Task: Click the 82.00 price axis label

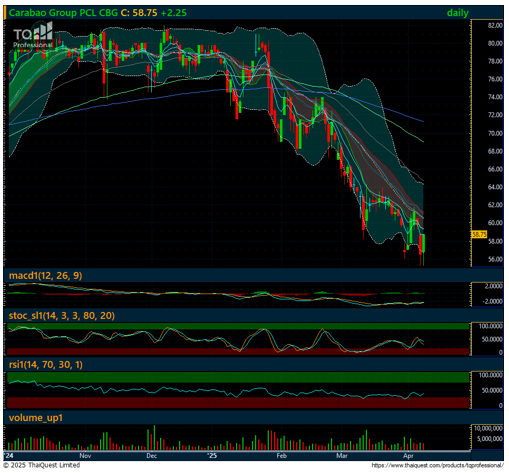Action: coord(495,26)
